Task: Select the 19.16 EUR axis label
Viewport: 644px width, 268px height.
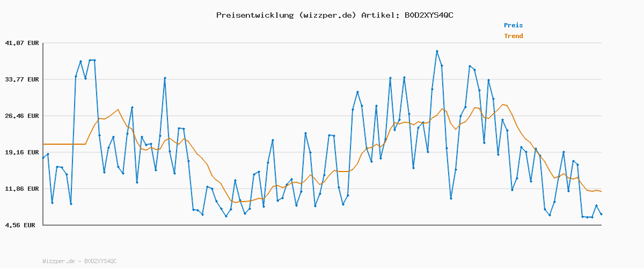Action: pos(22,152)
